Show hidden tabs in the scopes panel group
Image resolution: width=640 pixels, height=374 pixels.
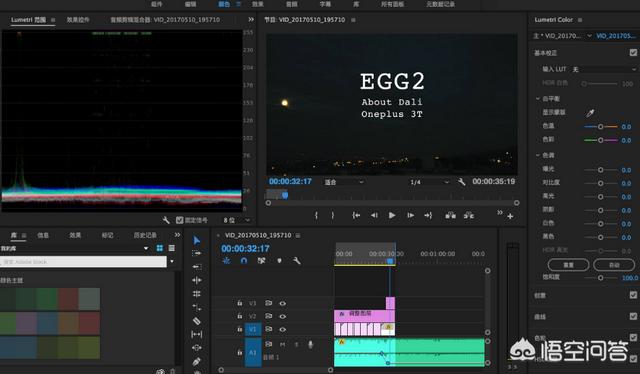point(251,19)
